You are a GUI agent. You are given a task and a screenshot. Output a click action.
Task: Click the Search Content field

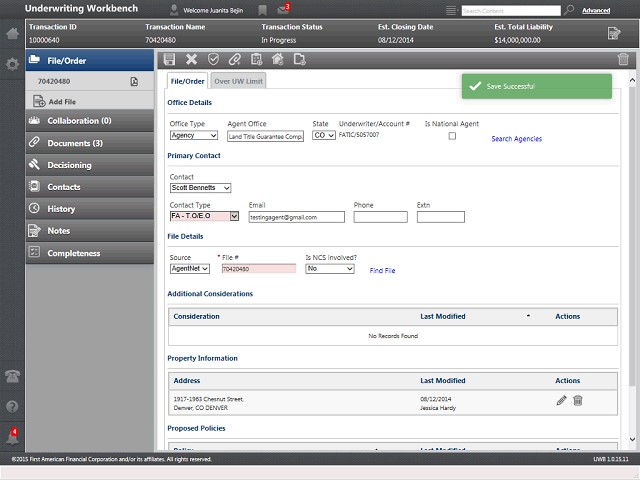tap(511, 11)
